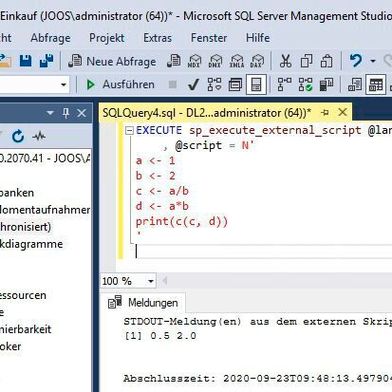Create an XMLA query
392x392 pixels.
(237, 61)
